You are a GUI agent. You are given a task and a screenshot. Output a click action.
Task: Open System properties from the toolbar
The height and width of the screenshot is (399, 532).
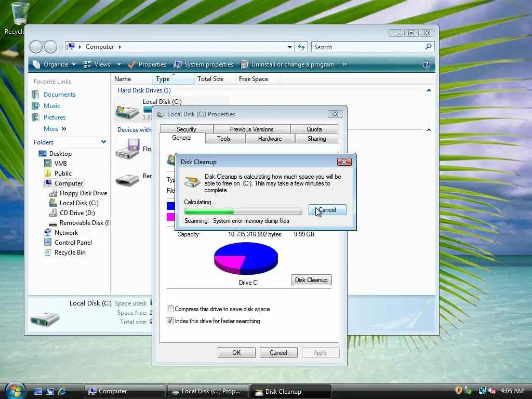tap(204, 64)
